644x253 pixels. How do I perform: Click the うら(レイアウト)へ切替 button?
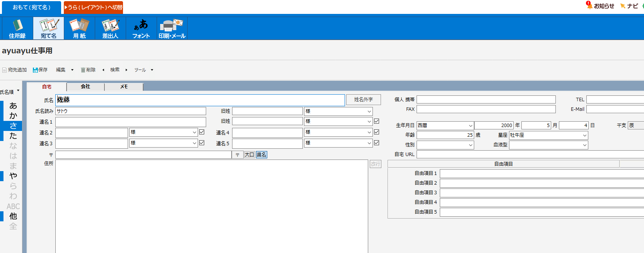point(93,7)
